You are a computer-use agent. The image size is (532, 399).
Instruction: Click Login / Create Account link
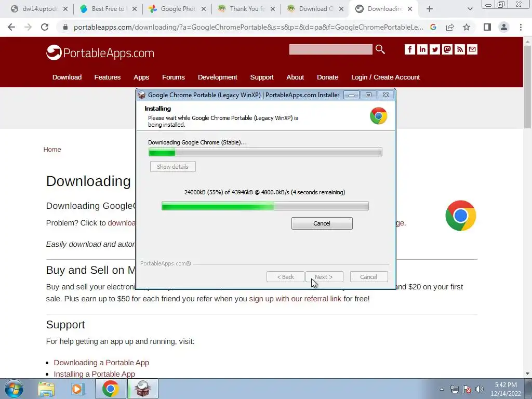[385, 77]
